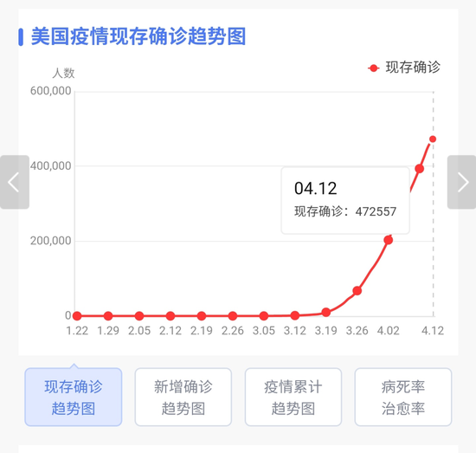Select the 2.12 data point on the baseline

tap(170, 316)
